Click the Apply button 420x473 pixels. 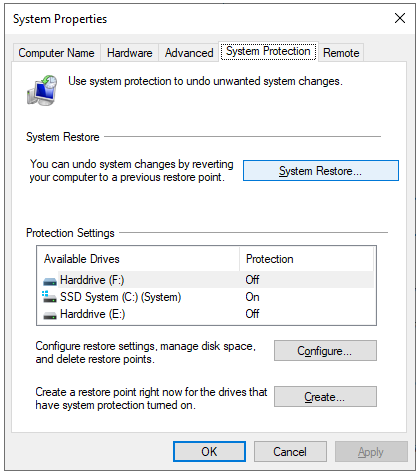click(x=371, y=452)
